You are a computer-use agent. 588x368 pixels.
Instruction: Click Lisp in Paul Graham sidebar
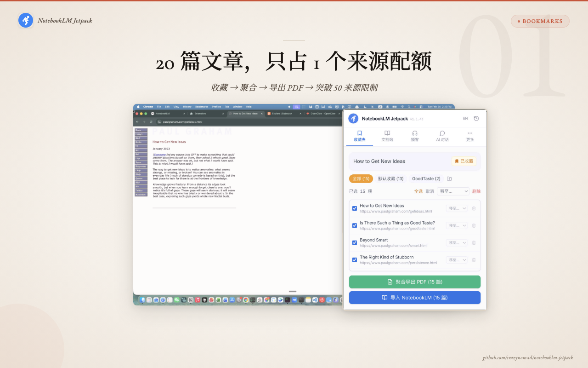[x=141, y=158]
